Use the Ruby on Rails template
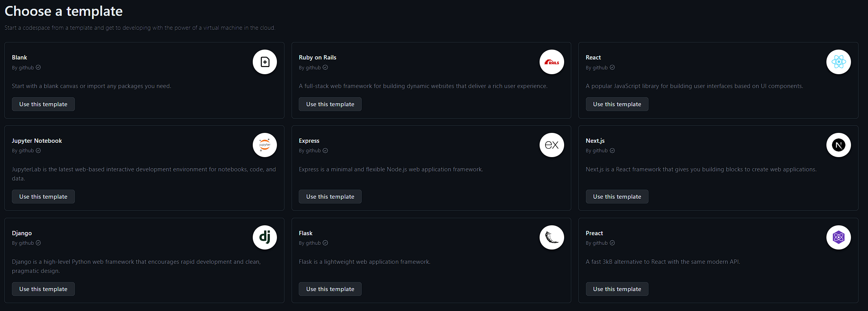This screenshot has height=311, width=868. 330,104
